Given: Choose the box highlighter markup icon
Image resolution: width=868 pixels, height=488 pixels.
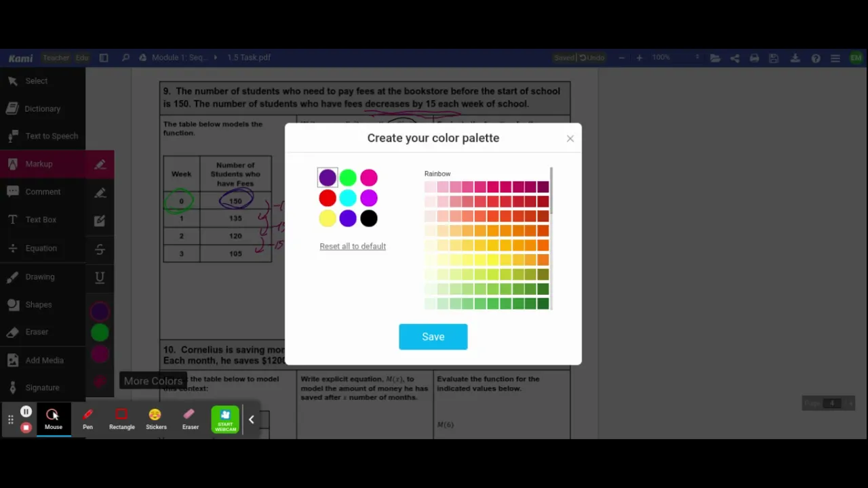Looking at the screenshot, I should 100,220.
